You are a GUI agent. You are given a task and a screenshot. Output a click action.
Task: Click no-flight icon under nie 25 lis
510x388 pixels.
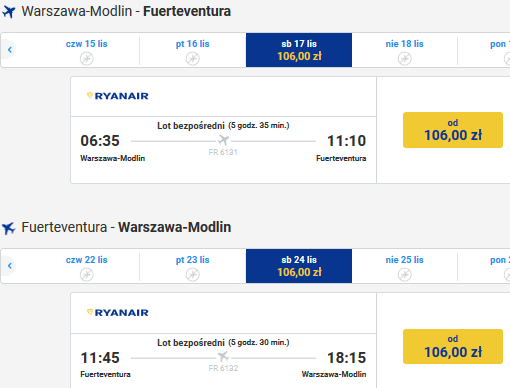click(405, 275)
